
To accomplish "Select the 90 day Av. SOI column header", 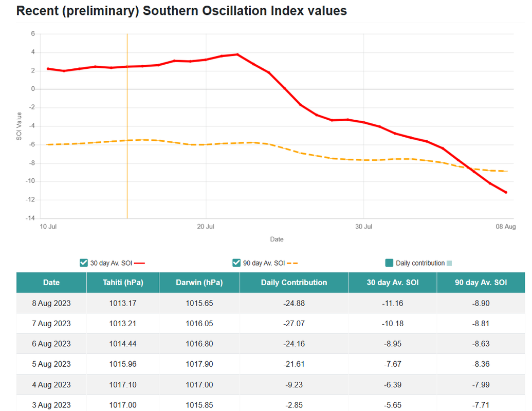I will [481, 283].
